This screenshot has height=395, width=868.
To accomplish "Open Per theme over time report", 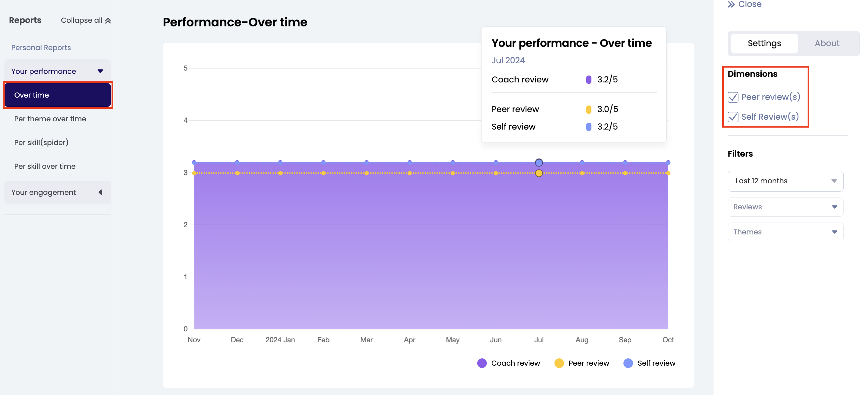I will (50, 119).
